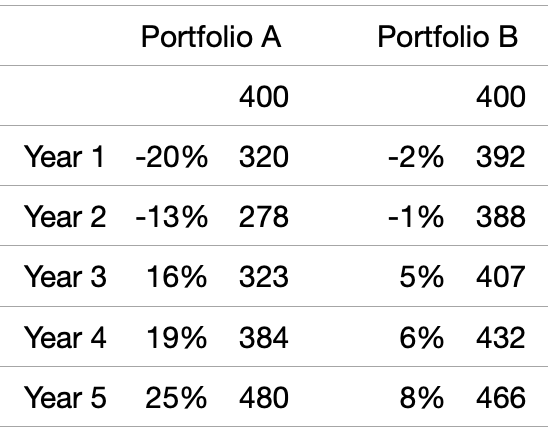Screen dimensions: 548x430
Task: Click the 480 value for Portfolio A
Action: point(264,397)
